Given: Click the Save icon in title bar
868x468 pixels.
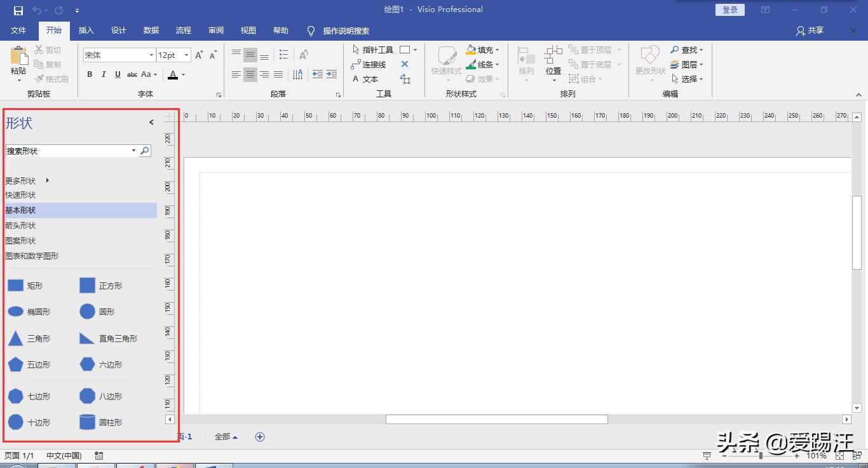Looking at the screenshot, I should (18, 10).
